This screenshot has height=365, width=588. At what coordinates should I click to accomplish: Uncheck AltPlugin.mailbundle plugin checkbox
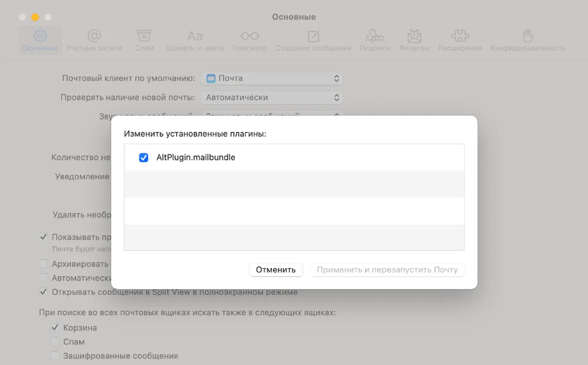tap(144, 158)
